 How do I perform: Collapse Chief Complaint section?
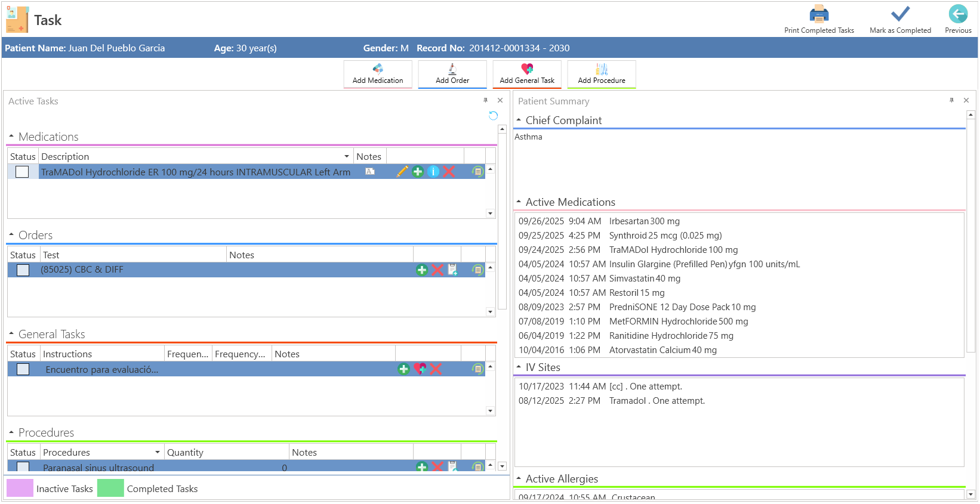[519, 120]
